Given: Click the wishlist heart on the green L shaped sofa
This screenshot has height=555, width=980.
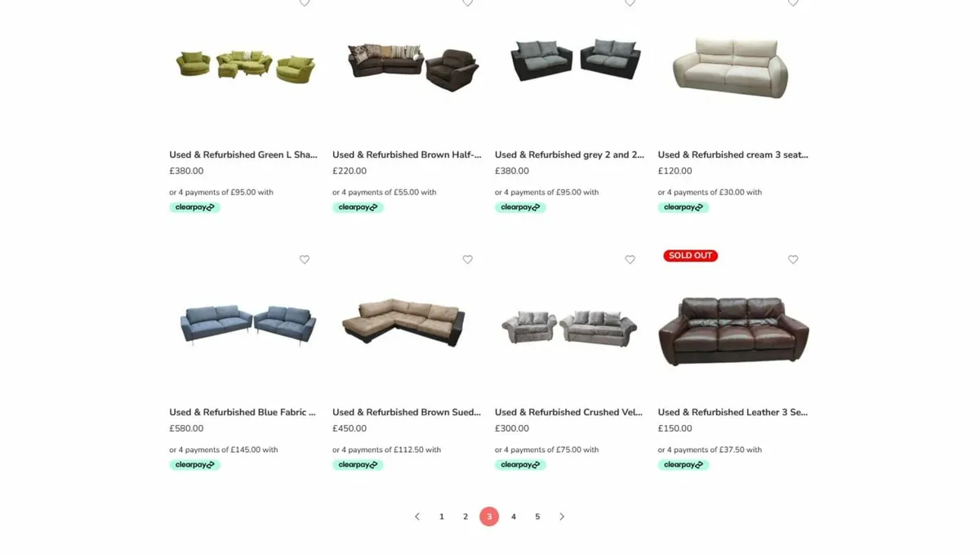Looking at the screenshot, I should click(x=305, y=3).
